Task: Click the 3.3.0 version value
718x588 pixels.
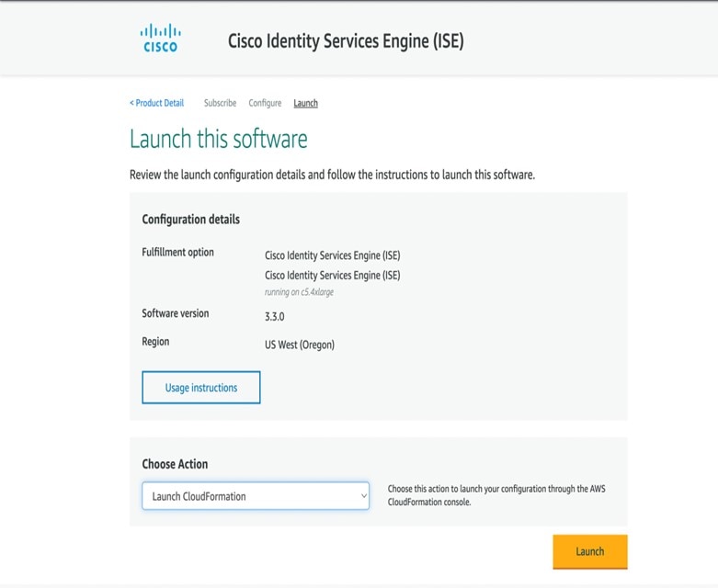Action: 274,317
